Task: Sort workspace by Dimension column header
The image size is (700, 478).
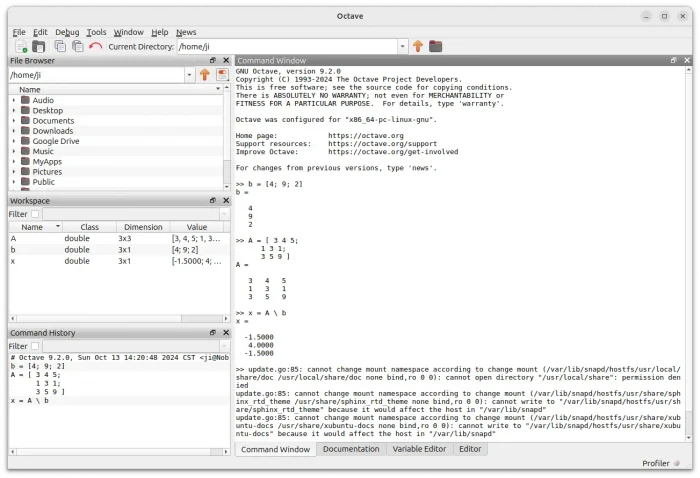Action: (143, 227)
